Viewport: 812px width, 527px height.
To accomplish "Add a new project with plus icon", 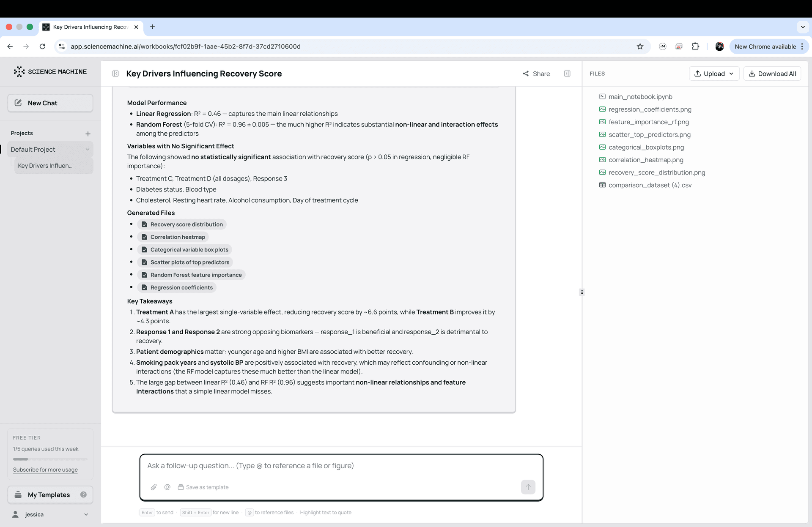I will click(88, 134).
